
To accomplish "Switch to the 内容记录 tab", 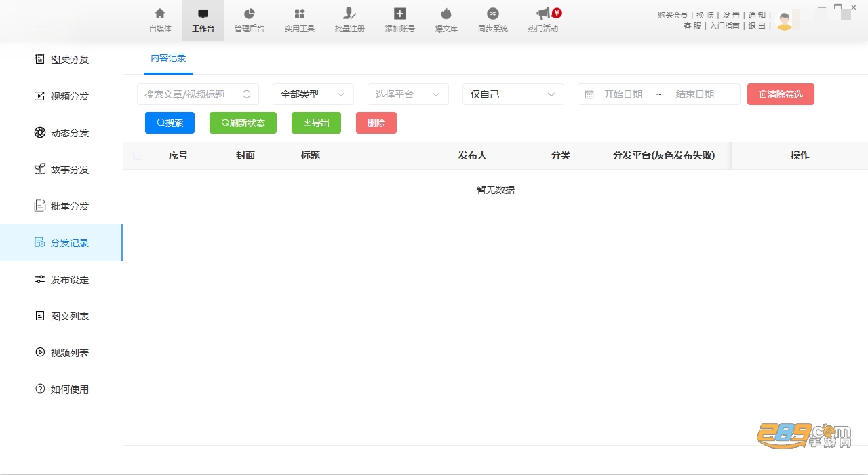I will 168,58.
